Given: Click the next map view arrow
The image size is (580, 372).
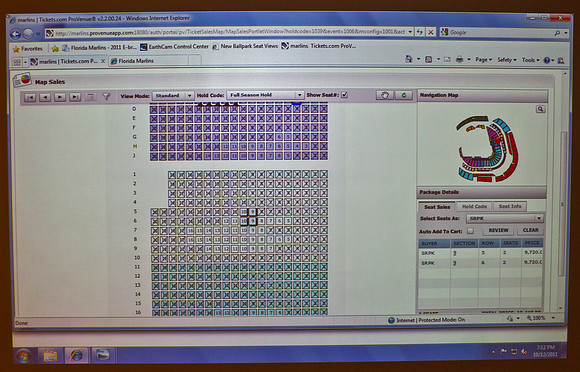Looking at the screenshot, I should click(60, 97).
